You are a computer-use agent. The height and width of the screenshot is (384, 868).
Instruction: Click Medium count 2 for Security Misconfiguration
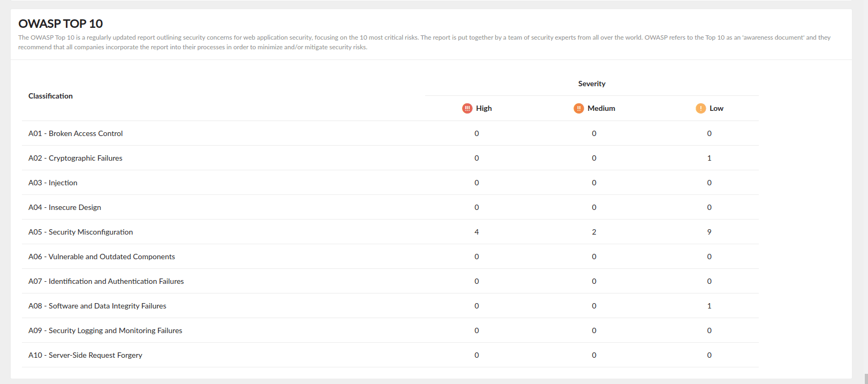(x=594, y=232)
